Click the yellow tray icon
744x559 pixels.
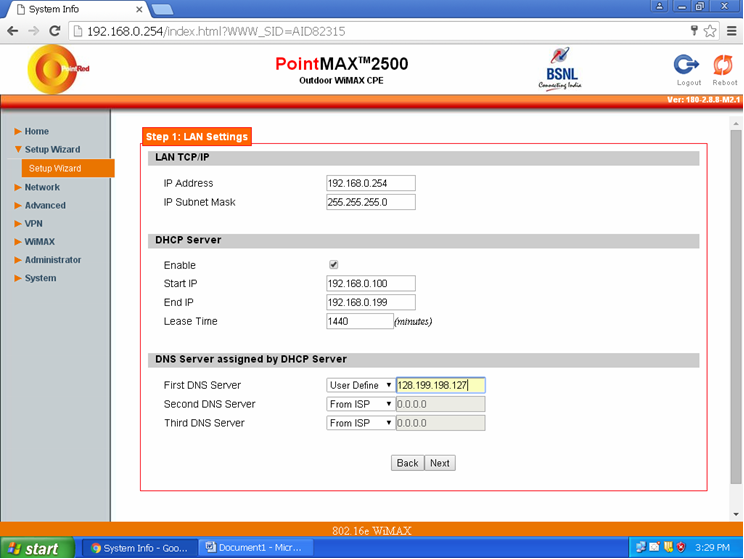point(669,547)
